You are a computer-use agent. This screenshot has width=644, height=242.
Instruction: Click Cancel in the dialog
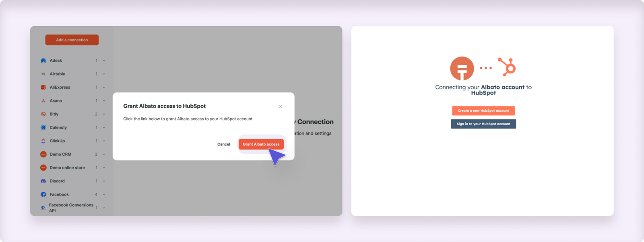click(224, 144)
